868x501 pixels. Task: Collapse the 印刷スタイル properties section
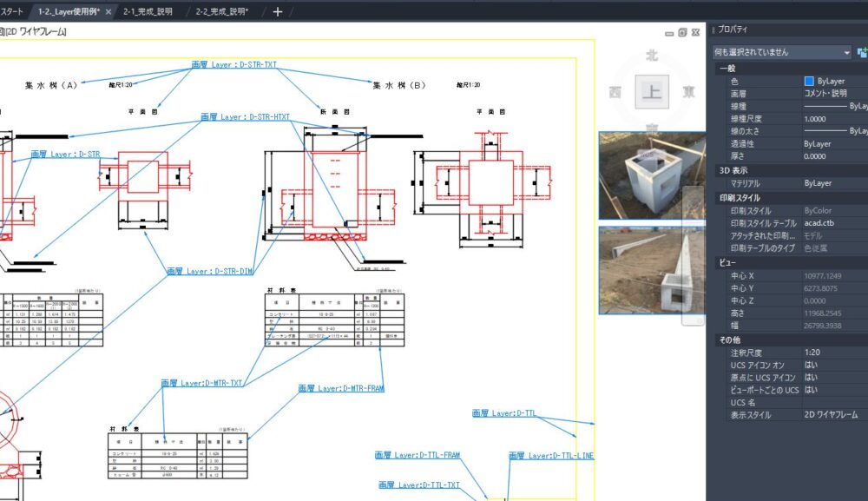(740, 198)
